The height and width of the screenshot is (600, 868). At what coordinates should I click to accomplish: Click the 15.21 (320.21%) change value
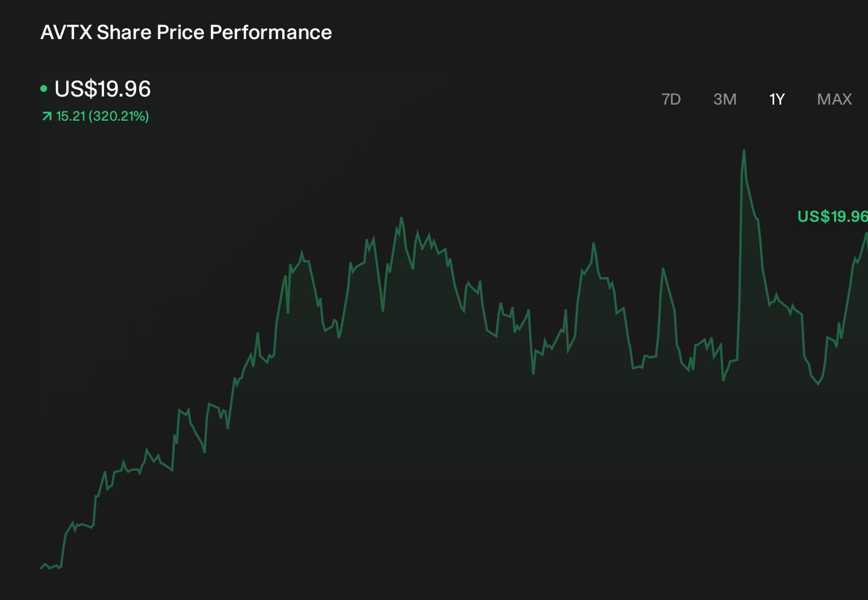click(102, 116)
